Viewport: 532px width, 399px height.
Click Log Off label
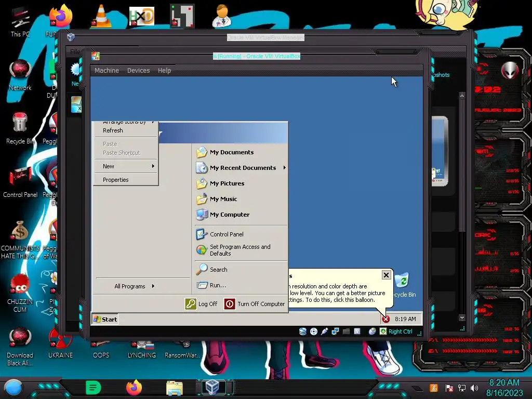tap(208, 304)
